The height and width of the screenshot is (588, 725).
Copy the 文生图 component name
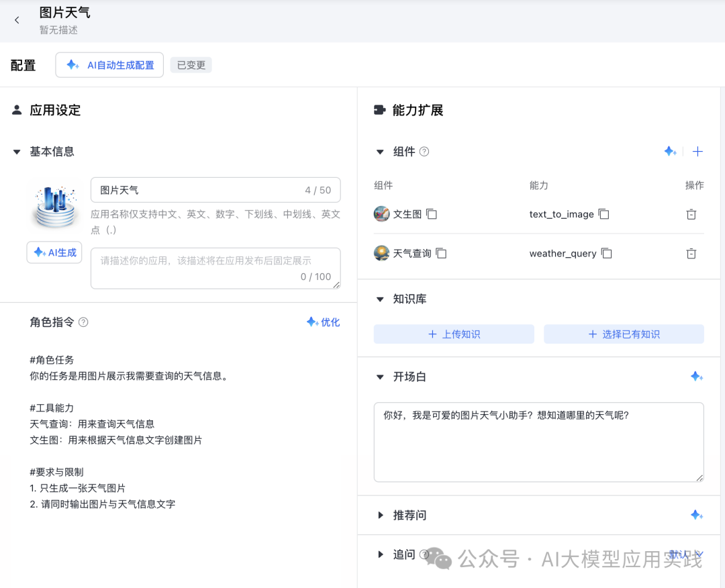coord(432,214)
